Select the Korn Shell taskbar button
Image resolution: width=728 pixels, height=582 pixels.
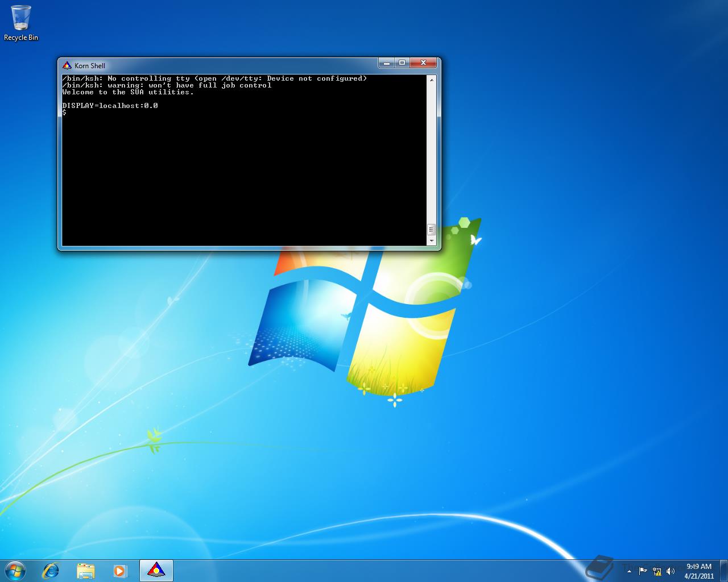[x=156, y=571]
